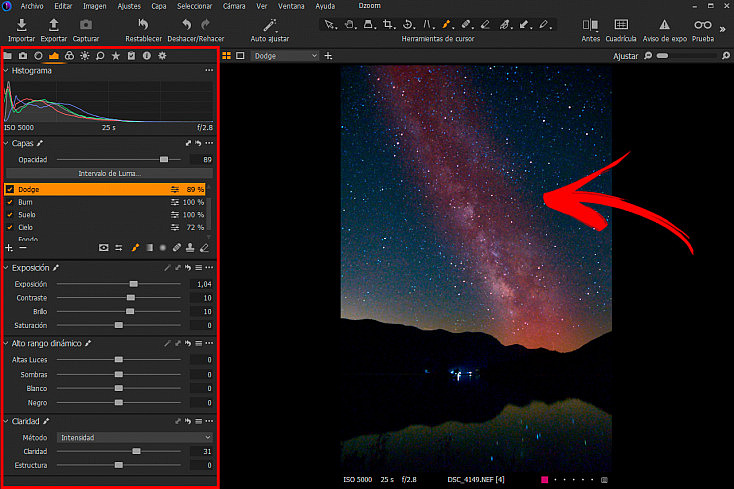This screenshot has width=734, height=489.
Task: Switch to single image view in viewer
Action: click(x=240, y=56)
